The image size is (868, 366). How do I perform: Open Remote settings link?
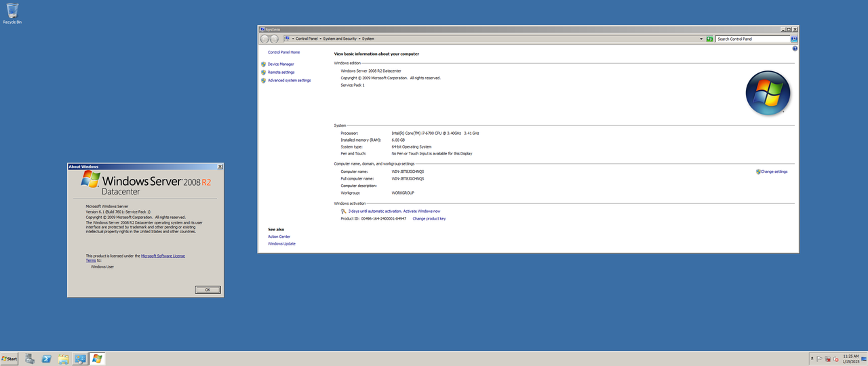pyautogui.click(x=281, y=72)
